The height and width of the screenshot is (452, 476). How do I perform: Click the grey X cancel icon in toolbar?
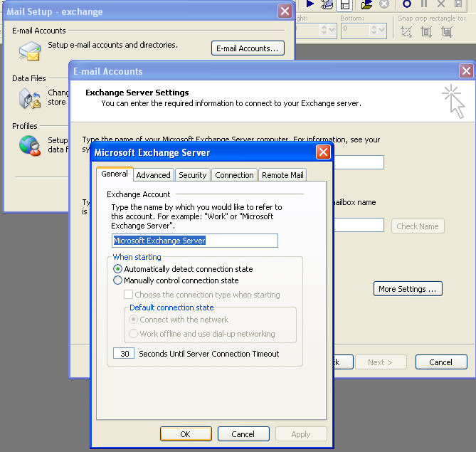coord(441,4)
